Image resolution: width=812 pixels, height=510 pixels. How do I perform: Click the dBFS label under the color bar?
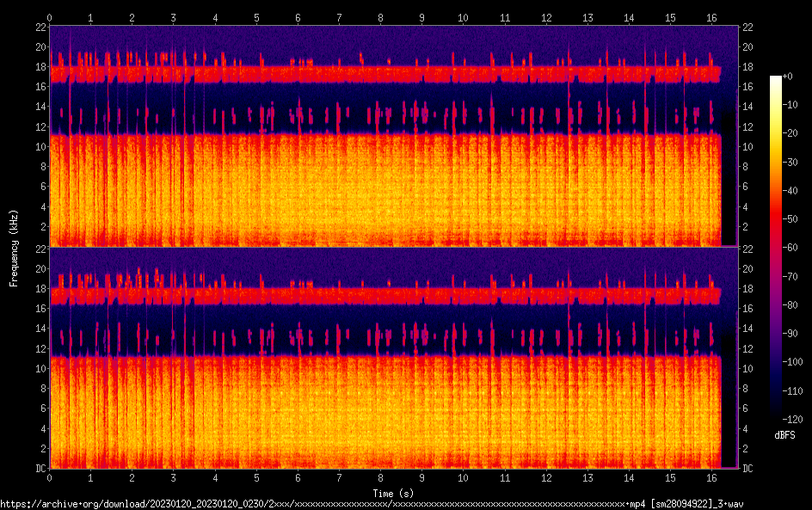pyautogui.click(x=784, y=435)
